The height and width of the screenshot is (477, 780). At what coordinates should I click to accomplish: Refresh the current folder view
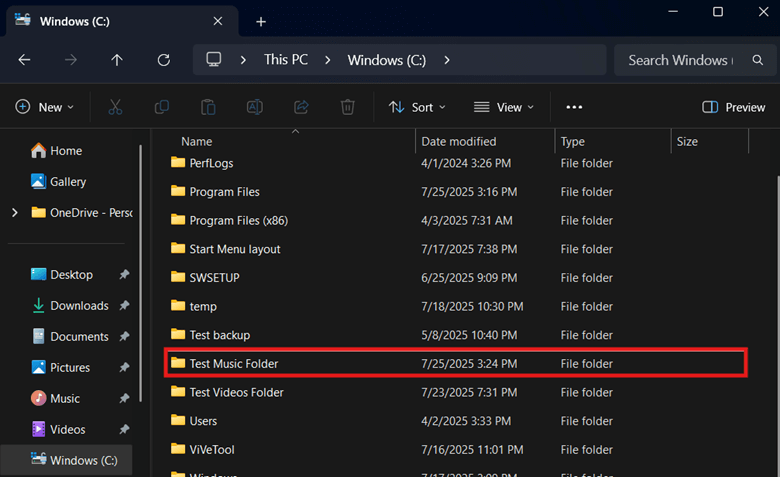(x=163, y=60)
